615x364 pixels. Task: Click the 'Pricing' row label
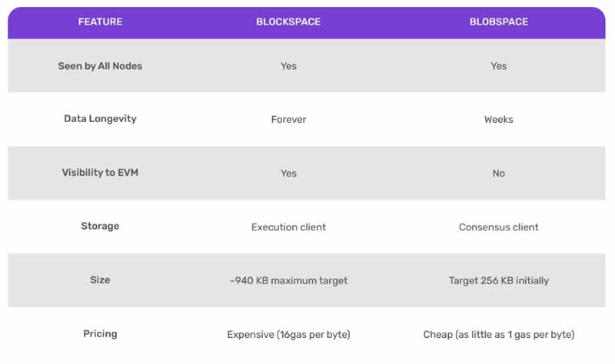[x=100, y=334]
